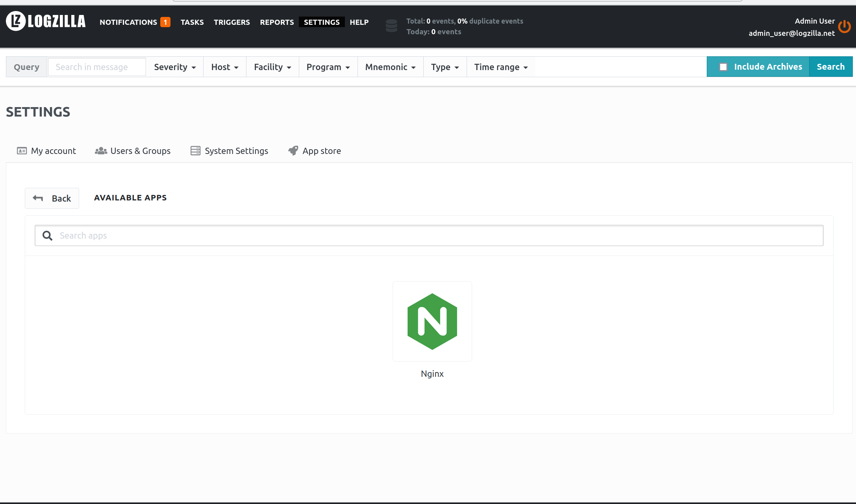This screenshot has height=504, width=856.
Task: Click the Back button
Action: coord(52,198)
